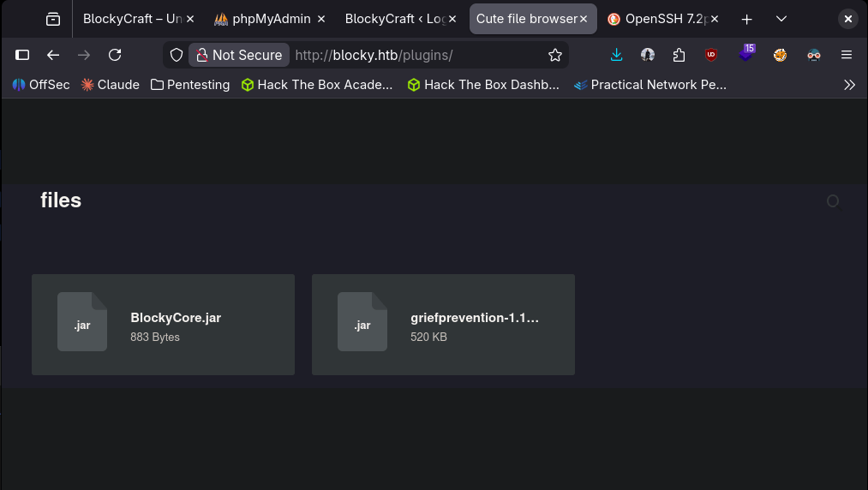Click the uBlock Origin extension icon
This screenshot has height=490, width=868.
coord(711,55)
